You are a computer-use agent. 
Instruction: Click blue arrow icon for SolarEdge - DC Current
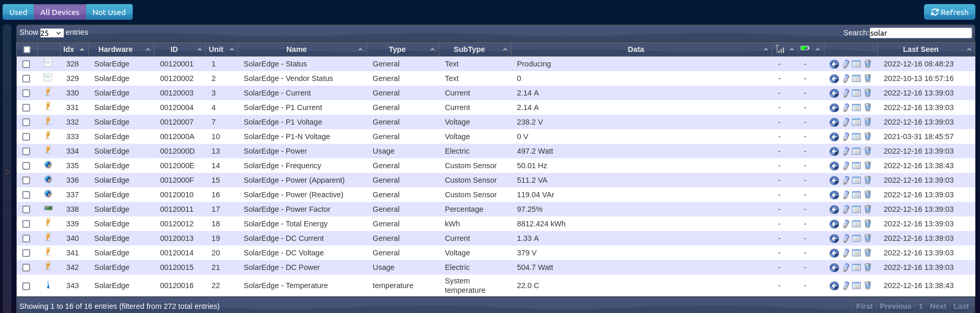click(x=834, y=239)
